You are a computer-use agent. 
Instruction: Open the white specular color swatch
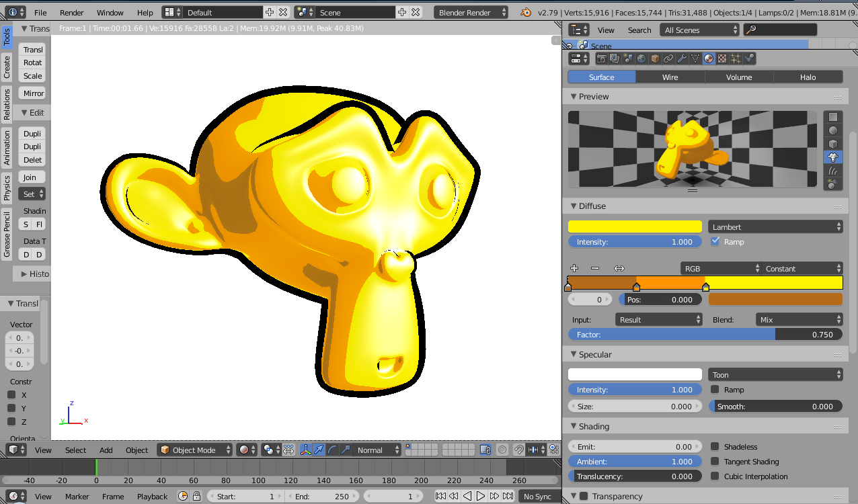[x=635, y=374]
